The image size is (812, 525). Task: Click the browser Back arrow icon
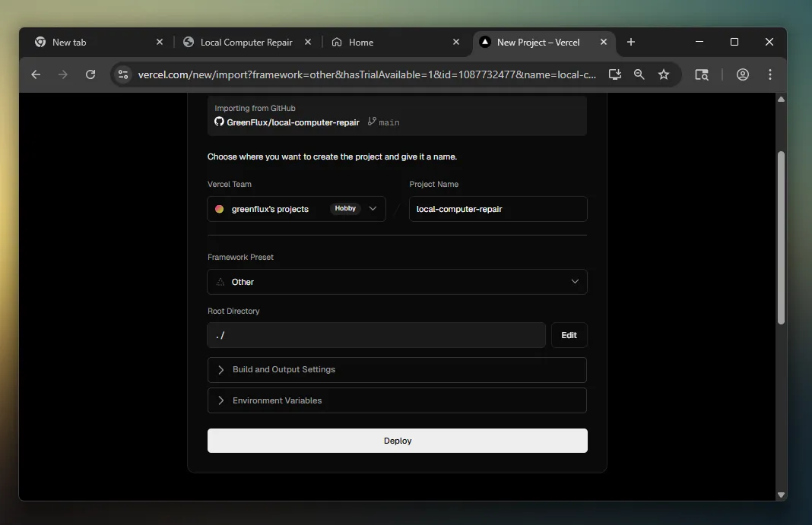36,74
